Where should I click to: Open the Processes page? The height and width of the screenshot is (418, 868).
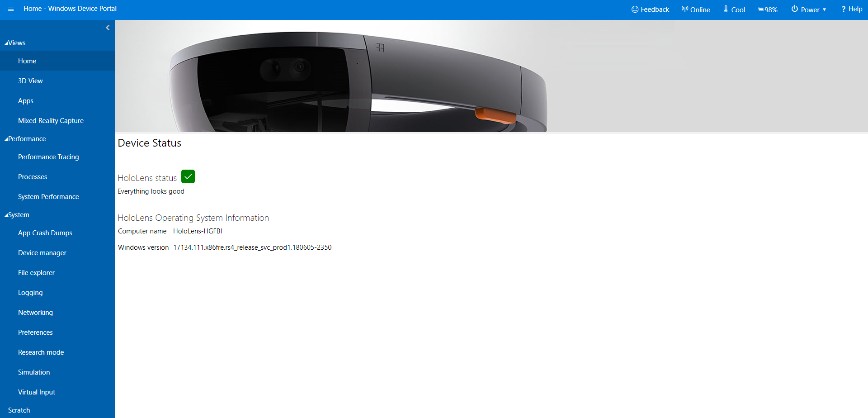[x=57, y=177]
